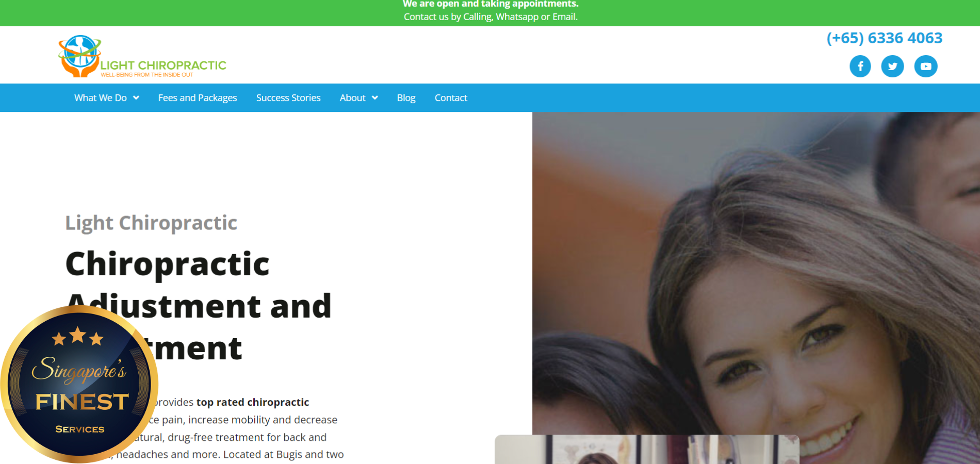Go to Fees and Packages
The image size is (980, 464).
198,98
